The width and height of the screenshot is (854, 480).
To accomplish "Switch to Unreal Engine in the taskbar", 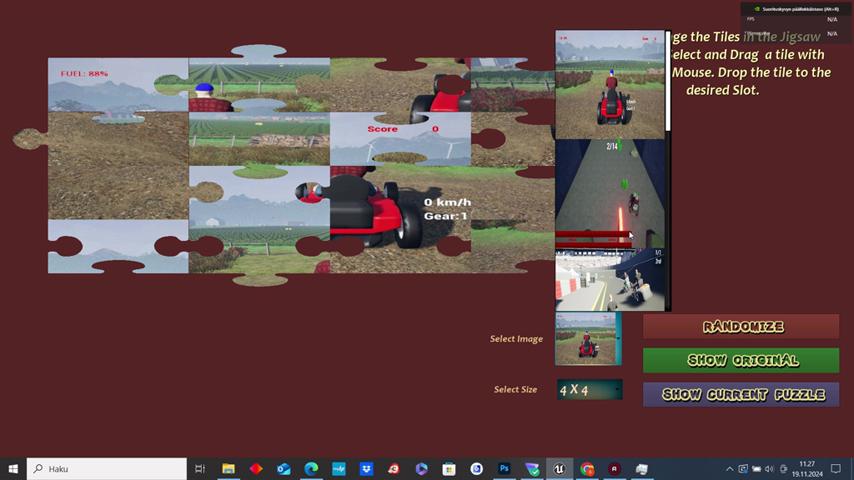I will tap(559, 469).
